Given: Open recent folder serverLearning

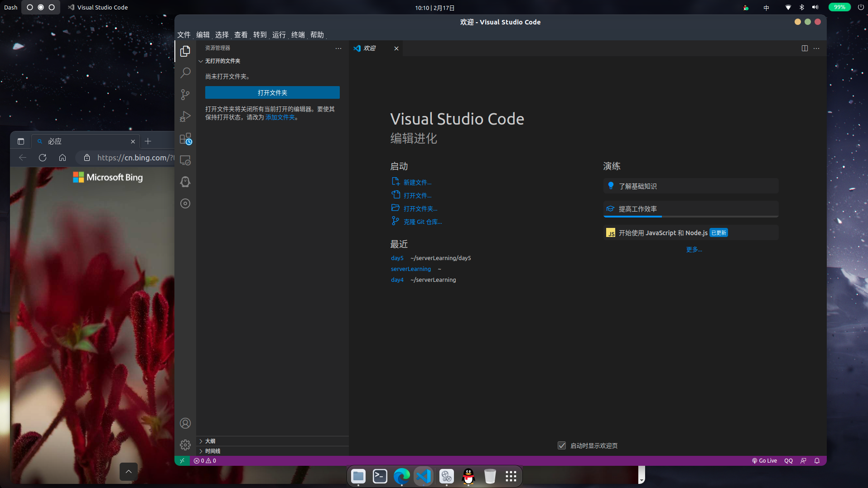Looking at the screenshot, I should coord(411,269).
